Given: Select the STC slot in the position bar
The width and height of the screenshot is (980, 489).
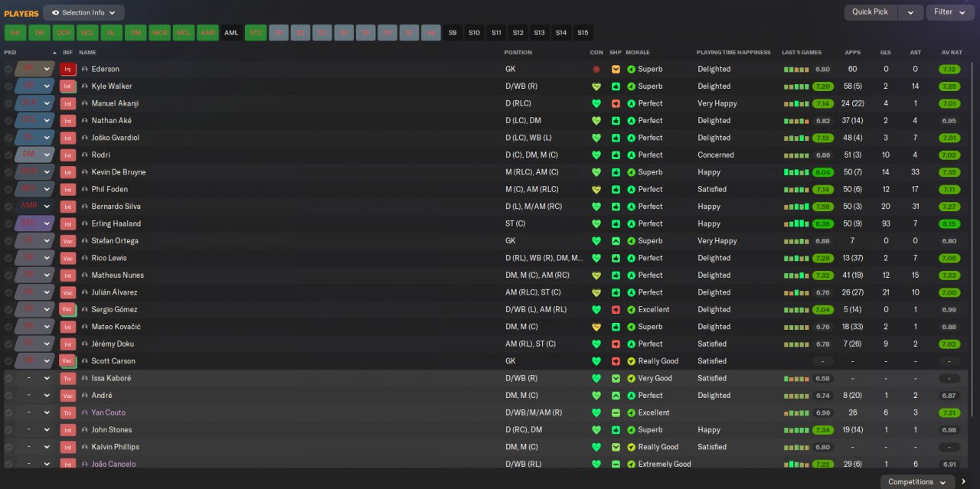Looking at the screenshot, I should pos(256,33).
